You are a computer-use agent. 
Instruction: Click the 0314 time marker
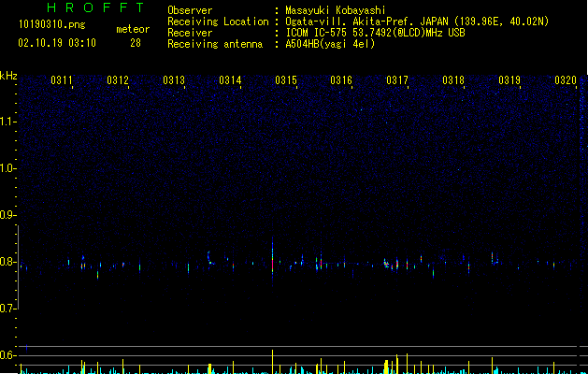[230, 80]
